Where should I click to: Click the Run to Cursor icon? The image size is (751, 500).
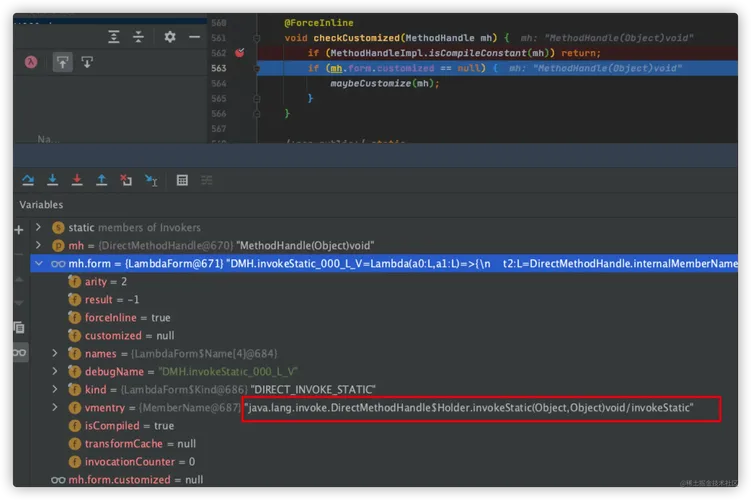151,180
